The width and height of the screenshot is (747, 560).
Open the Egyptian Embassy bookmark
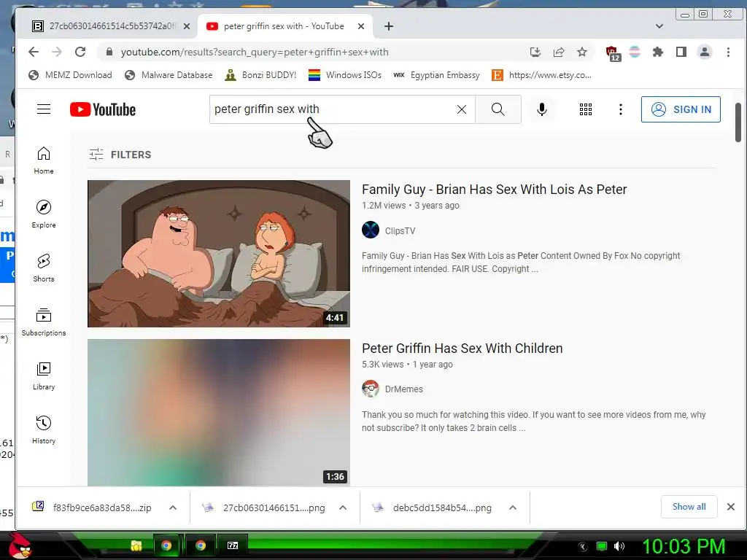(436, 75)
